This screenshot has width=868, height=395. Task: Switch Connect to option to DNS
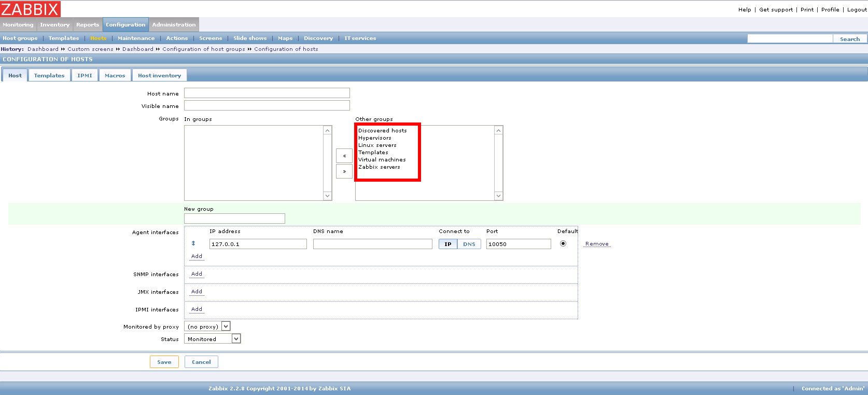(469, 244)
